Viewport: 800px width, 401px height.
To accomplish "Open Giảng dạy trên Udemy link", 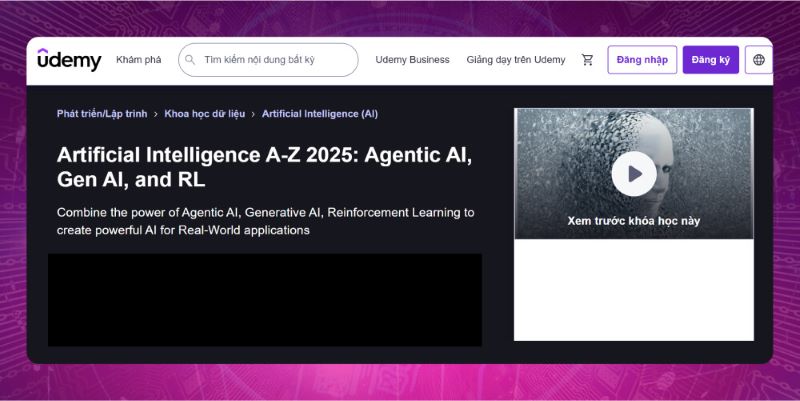I will point(515,60).
